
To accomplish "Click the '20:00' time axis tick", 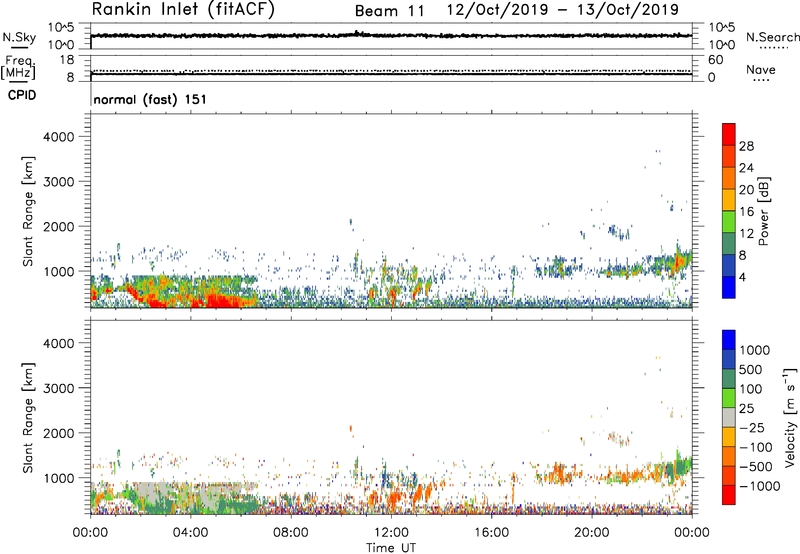I will [592, 533].
